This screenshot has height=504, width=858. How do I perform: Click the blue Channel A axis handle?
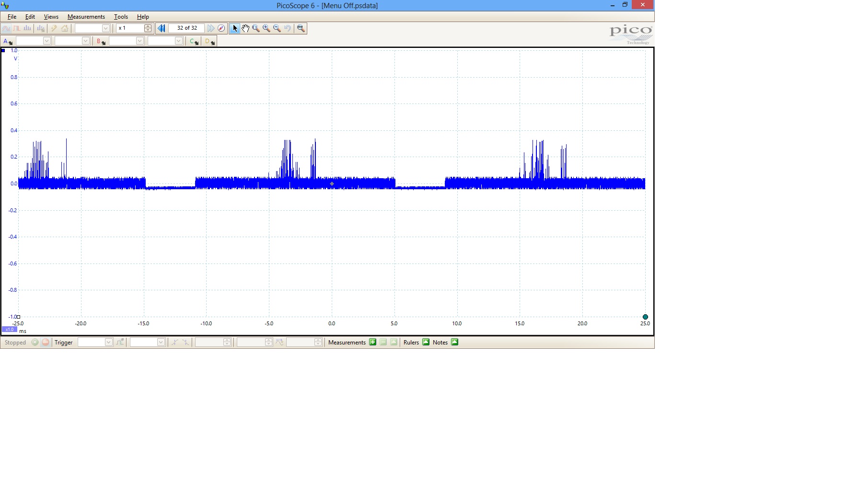coord(3,50)
